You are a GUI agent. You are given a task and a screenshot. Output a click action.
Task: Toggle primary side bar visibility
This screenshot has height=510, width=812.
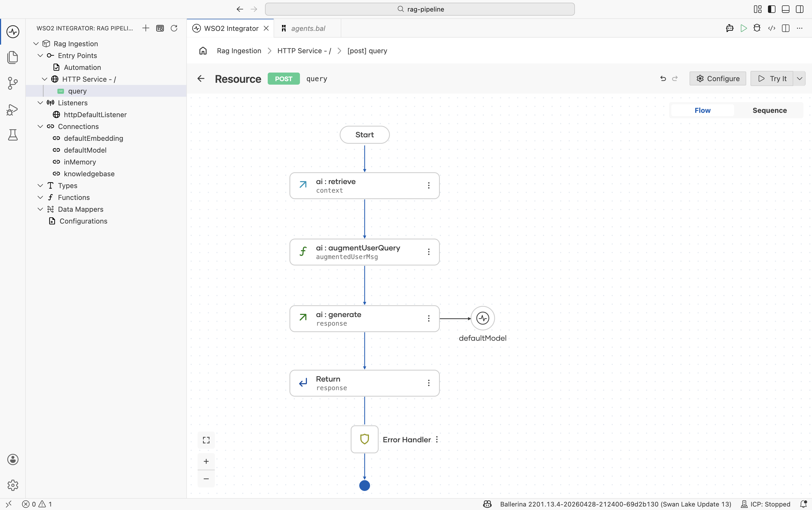click(x=771, y=9)
